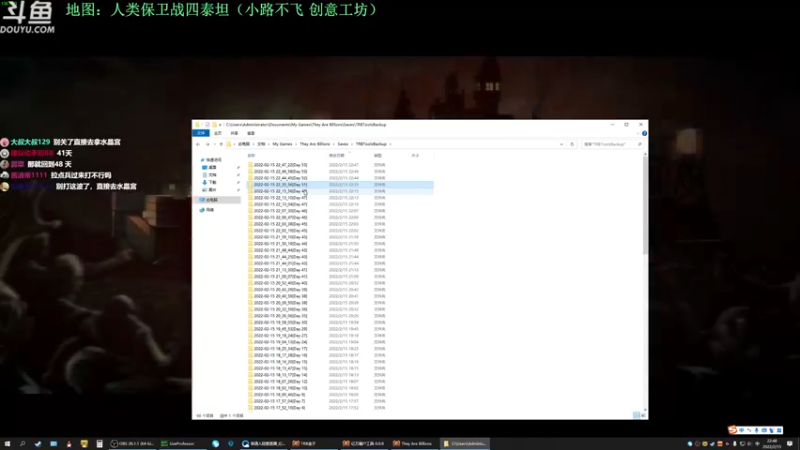Select 网络 (Network) in sidebar

tap(207, 210)
